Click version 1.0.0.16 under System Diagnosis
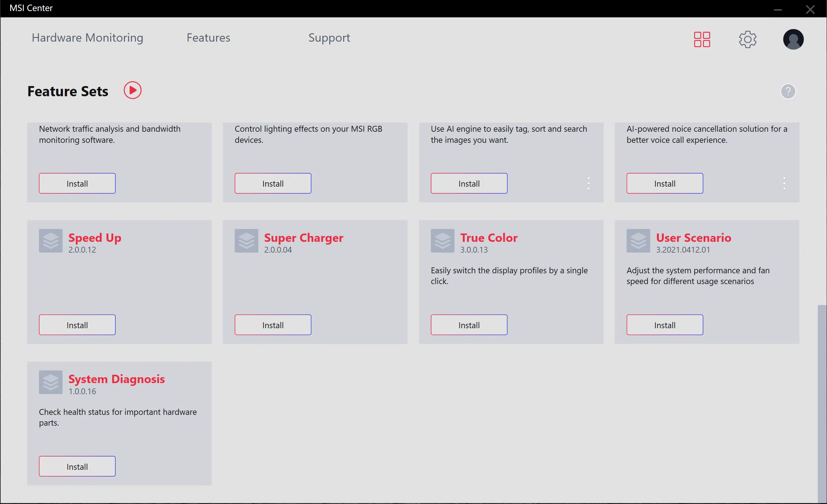The image size is (827, 504). (82, 391)
